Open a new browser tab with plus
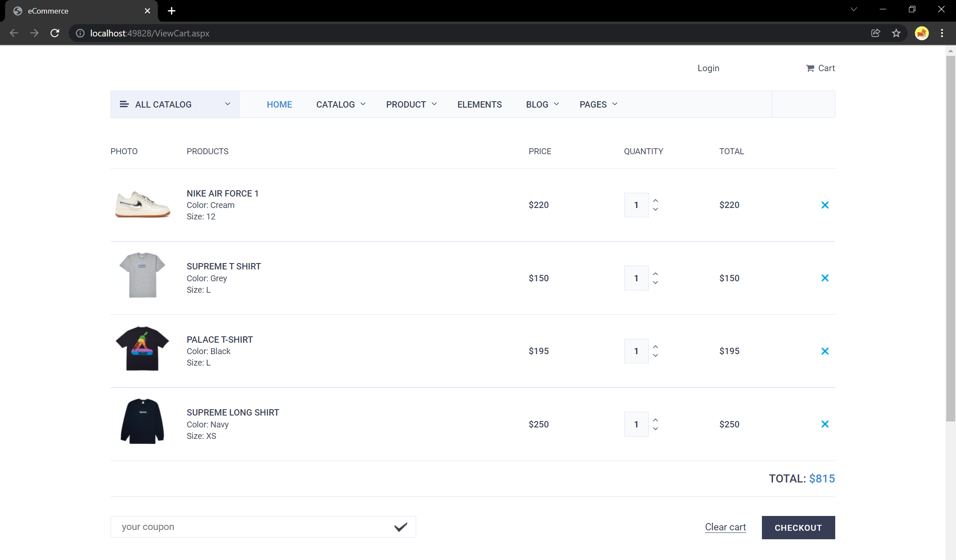This screenshot has height=560, width=956. click(x=172, y=11)
